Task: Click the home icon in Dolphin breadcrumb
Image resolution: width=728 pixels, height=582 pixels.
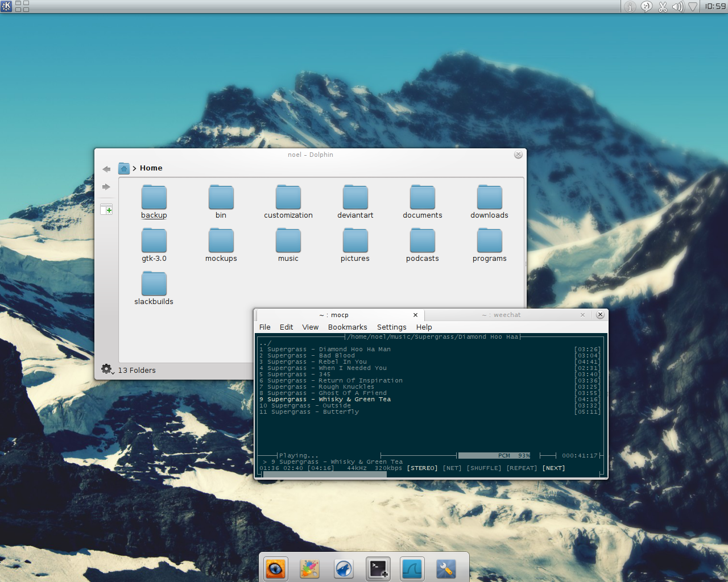Action: [124, 168]
